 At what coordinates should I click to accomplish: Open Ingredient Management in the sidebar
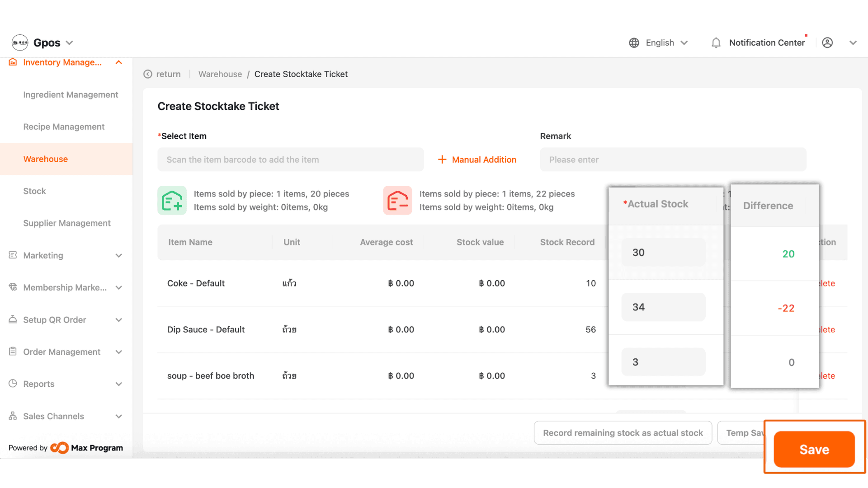71,94
